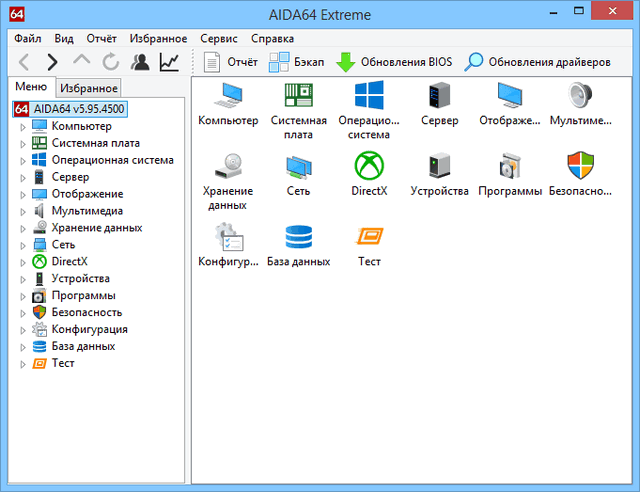Expand the Операционная система tree node arrow
The width and height of the screenshot is (640, 492).
point(23,161)
